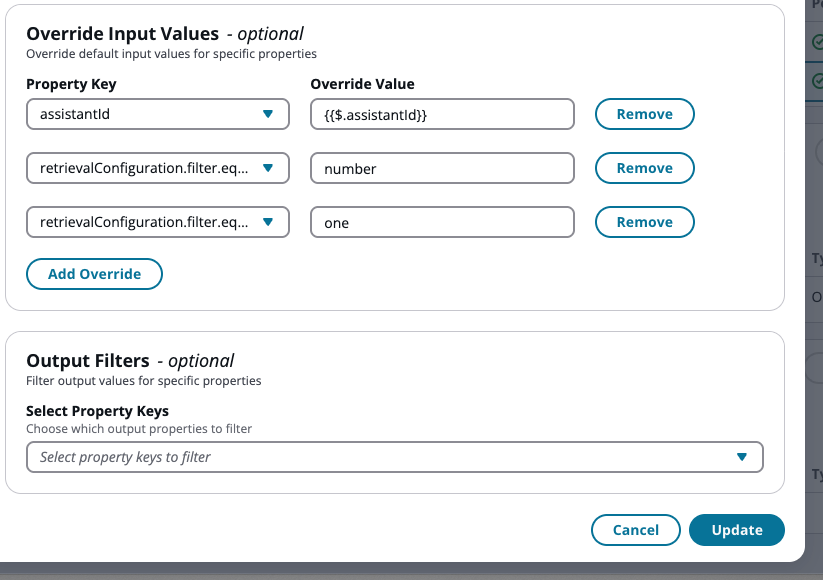
Task: Remove the override row with value one
Action: [x=644, y=222]
